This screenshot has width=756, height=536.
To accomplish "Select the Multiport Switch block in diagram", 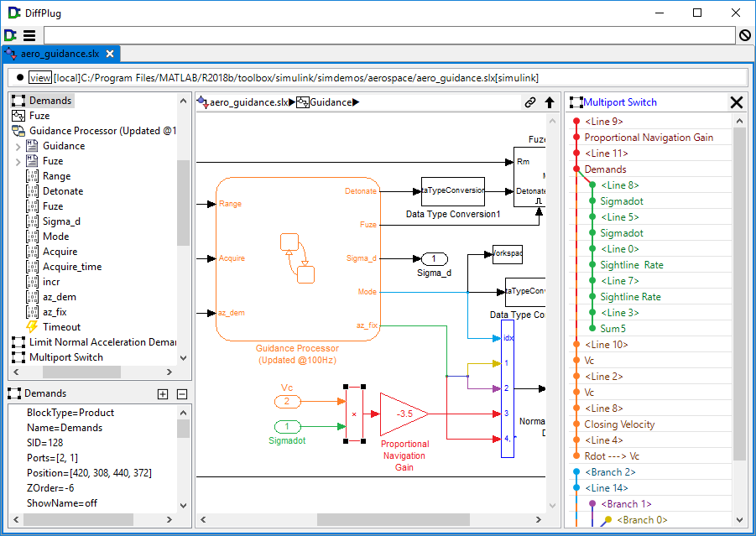I will click(x=507, y=388).
